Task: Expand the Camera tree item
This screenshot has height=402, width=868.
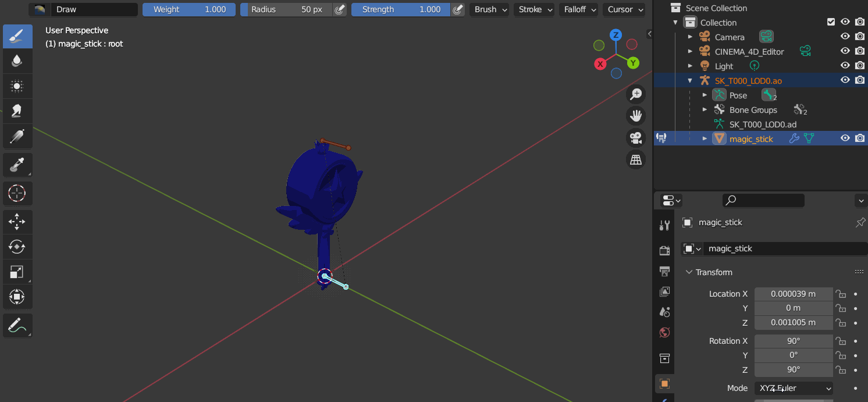Action: (x=690, y=37)
